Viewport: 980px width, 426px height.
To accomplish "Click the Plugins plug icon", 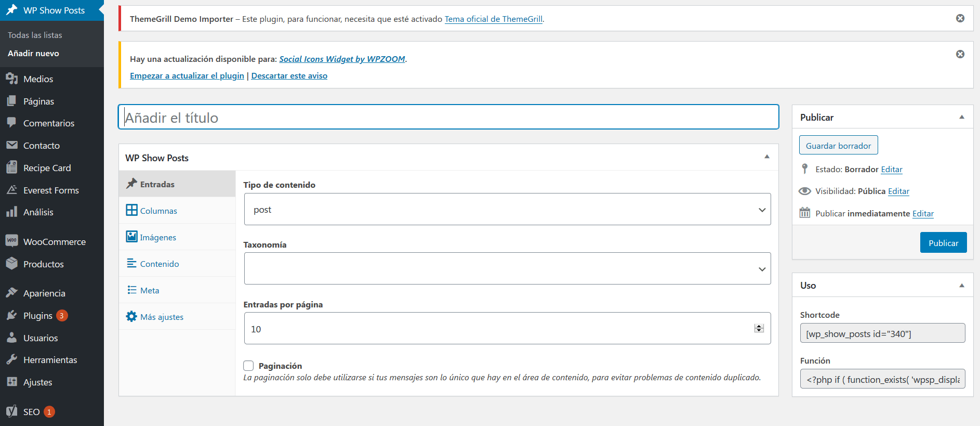I will (11, 315).
